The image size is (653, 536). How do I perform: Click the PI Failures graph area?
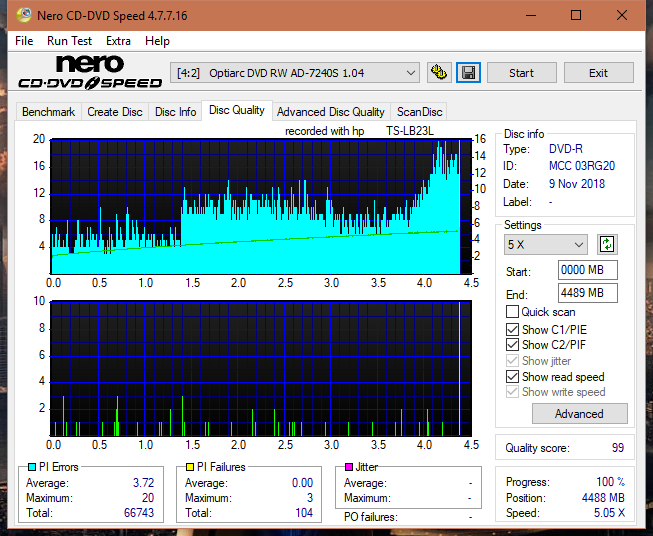point(261,368)
